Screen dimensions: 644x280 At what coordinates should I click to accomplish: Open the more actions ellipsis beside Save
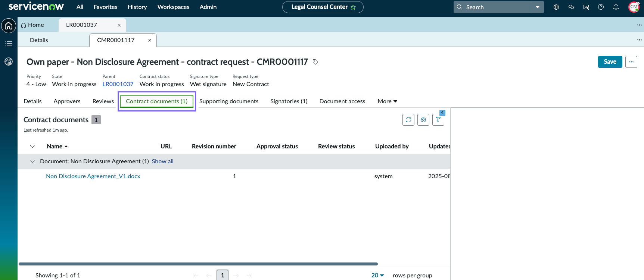631,62
